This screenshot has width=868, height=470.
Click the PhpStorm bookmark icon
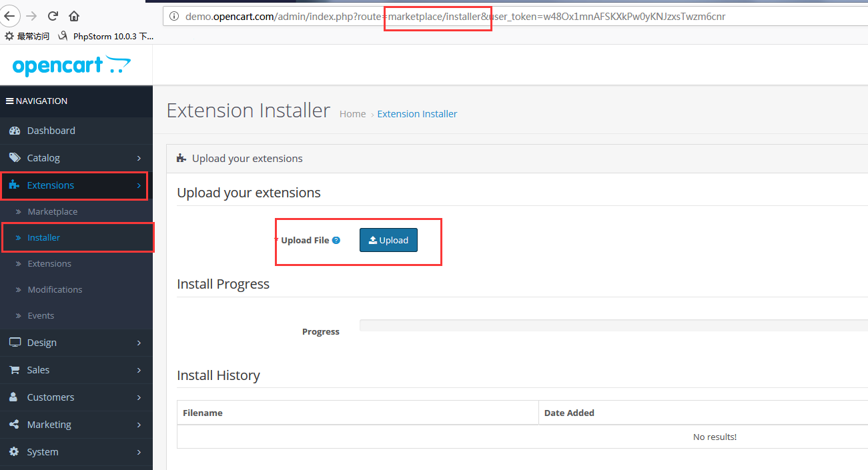(x=63, y=36)
